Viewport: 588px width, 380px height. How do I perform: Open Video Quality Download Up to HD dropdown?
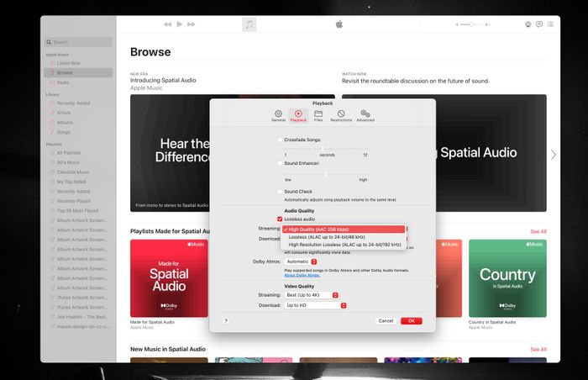[x=315, y=306]
